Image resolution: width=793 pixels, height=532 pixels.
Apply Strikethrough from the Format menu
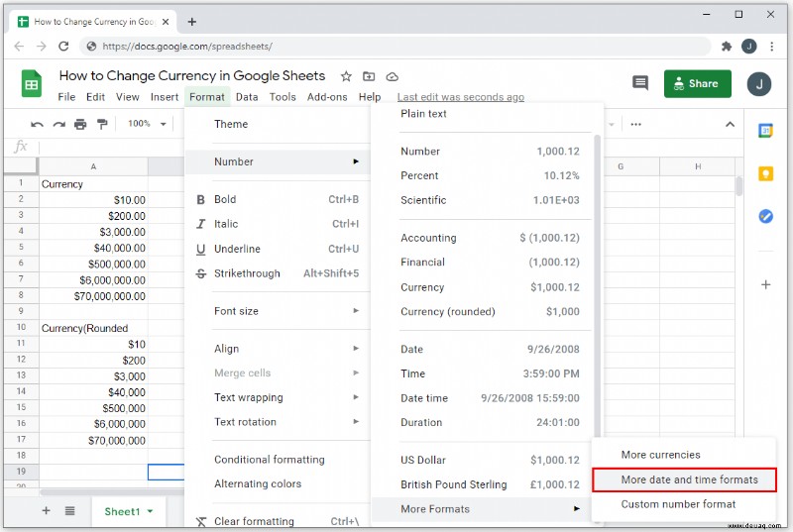tap(279, 273)
